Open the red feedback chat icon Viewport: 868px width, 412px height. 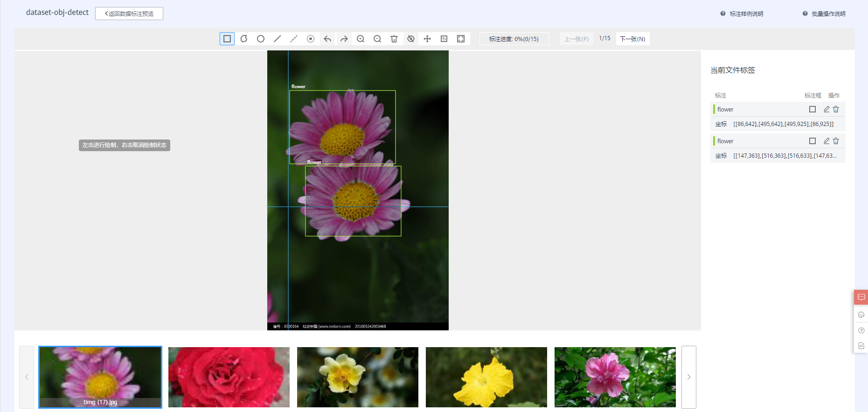coord(861,297)
